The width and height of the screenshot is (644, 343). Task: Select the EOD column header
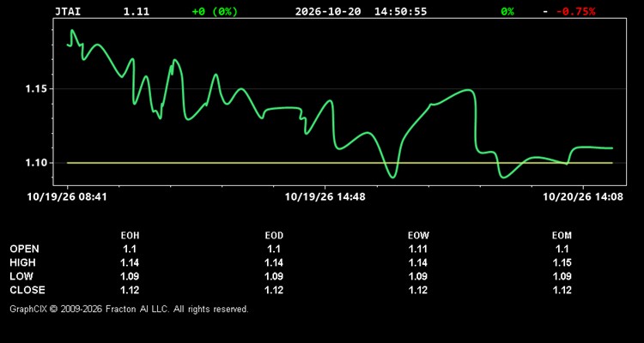274,236
